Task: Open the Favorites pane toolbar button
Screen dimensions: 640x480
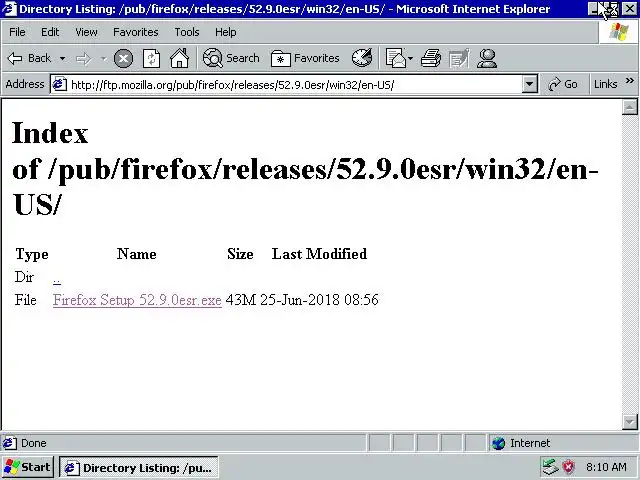Action: [305, 58]
